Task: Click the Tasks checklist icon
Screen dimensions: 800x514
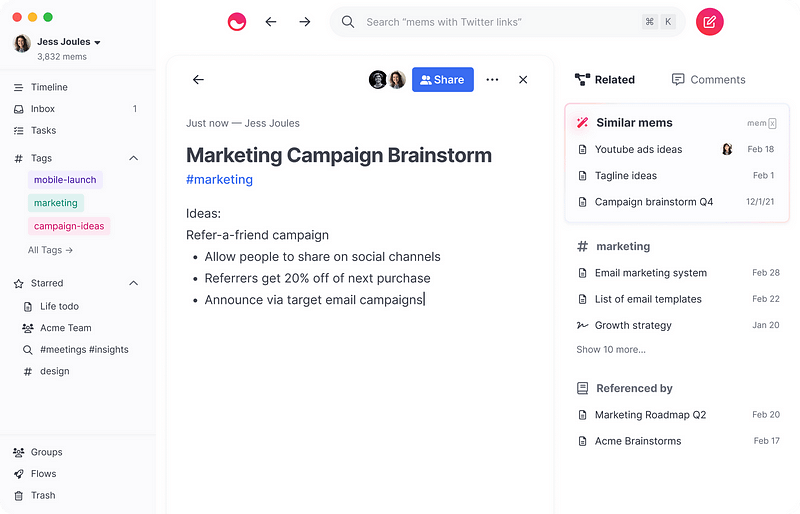Action: [18, 131]
